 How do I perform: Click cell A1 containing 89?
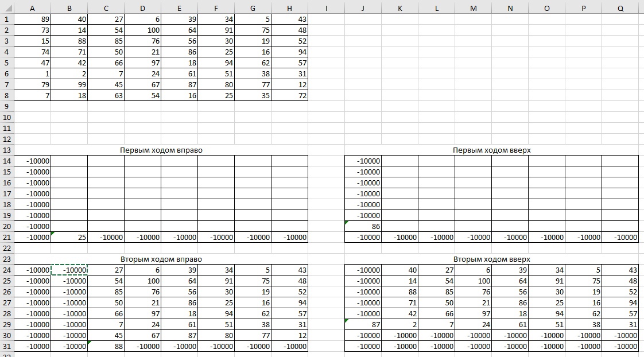tap(32, 19)
